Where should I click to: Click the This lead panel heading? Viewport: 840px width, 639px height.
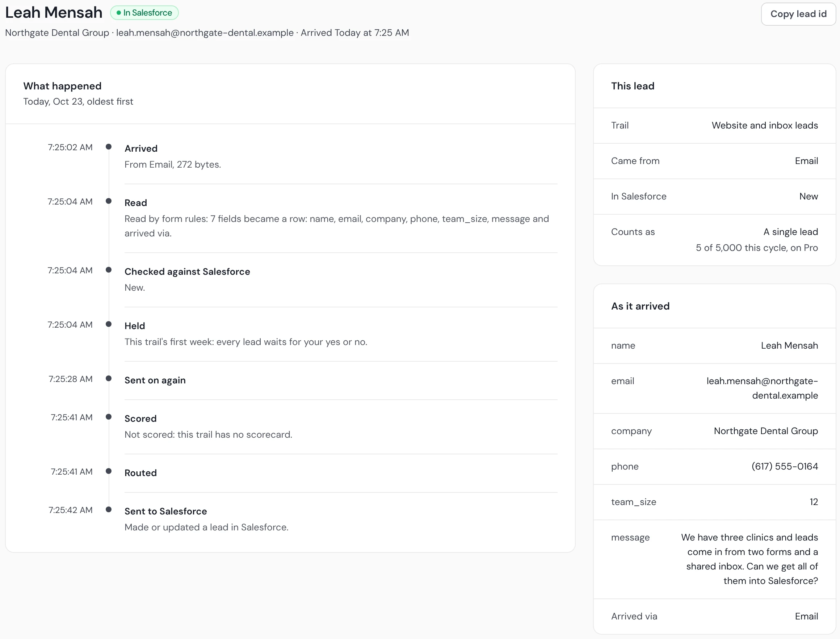(633, 86)
